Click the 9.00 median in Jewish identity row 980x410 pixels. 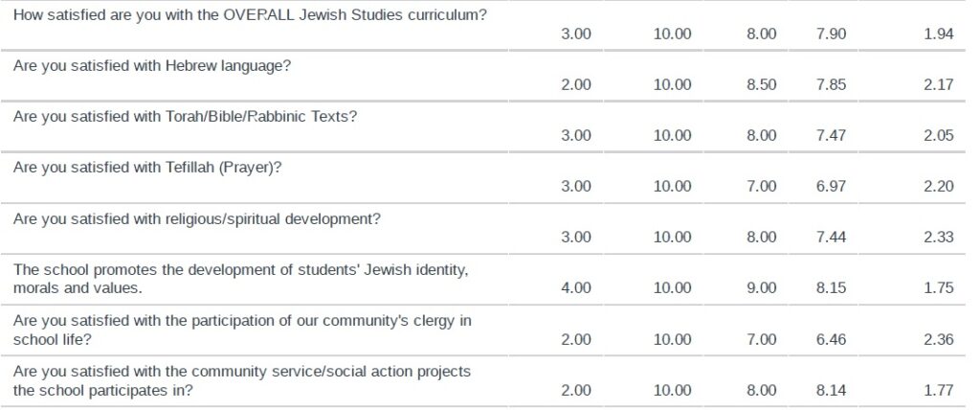761,288
